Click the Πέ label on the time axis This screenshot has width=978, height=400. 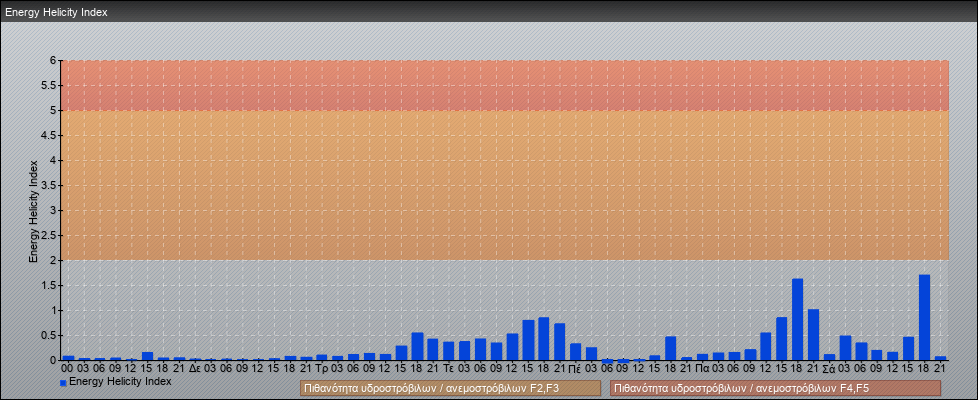coord(576,369)
